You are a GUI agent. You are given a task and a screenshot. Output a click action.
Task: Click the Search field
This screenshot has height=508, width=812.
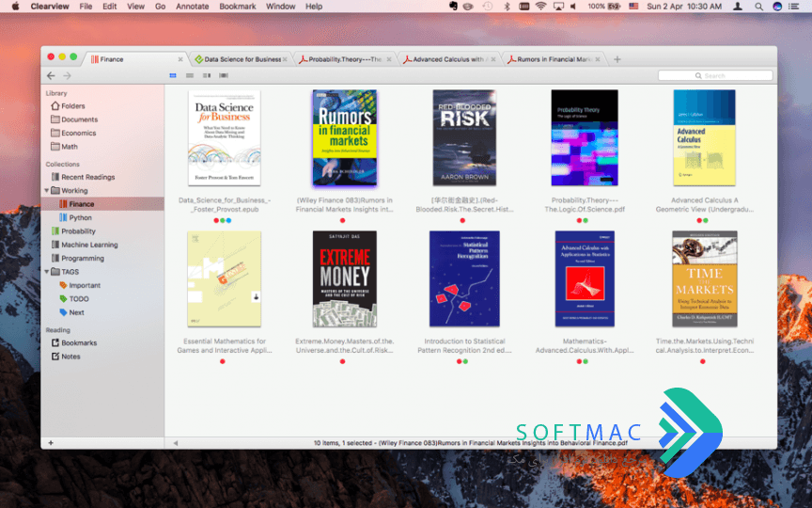(x=715, y=75)
